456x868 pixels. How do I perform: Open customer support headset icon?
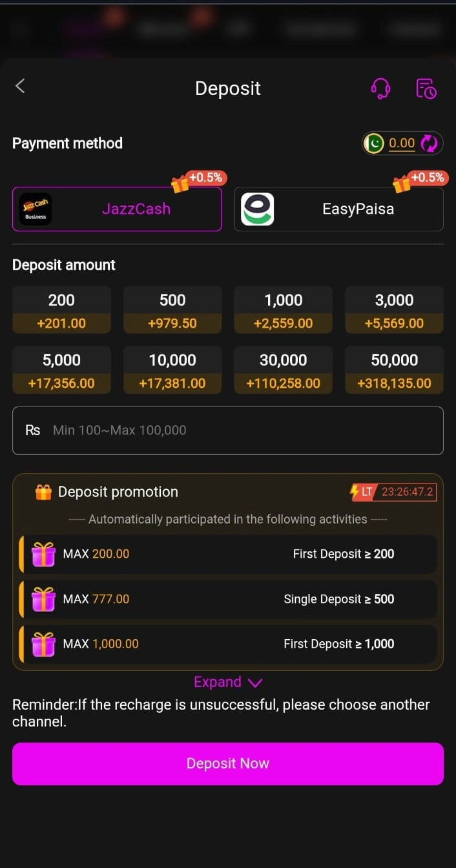pyautogui.click(x=380, y=89)
